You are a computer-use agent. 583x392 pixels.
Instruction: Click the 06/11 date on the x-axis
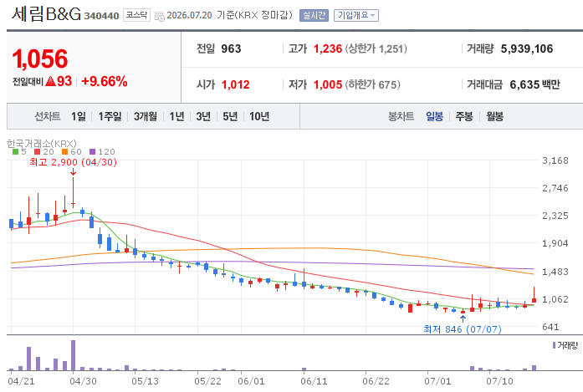click(x=314, y=381)
